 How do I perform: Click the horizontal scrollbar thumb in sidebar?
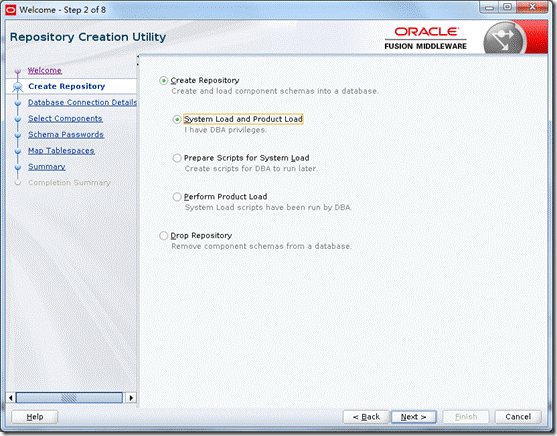coord(69,398)
